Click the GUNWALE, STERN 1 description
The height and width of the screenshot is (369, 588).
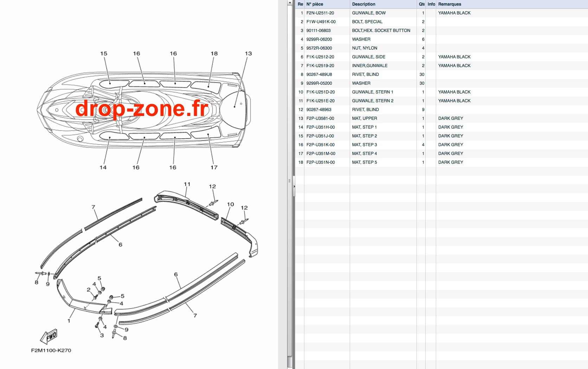coord(373,92)
